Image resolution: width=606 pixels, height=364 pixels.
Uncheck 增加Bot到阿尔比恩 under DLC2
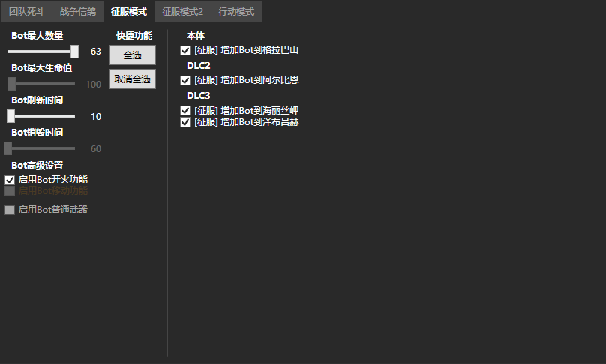[x=185, y=79]
